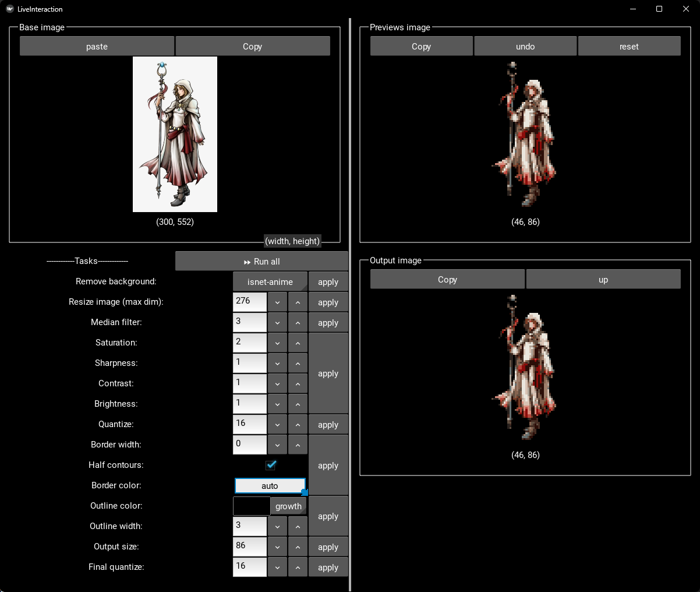
Task: Click the up button in Output image
Action: click(603, 280)
